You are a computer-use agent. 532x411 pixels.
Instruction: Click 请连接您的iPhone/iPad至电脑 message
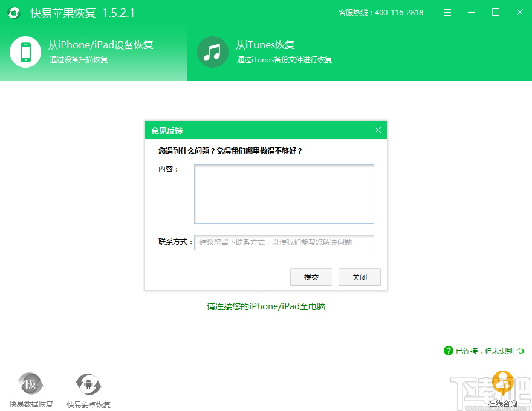tap(266, 306)
